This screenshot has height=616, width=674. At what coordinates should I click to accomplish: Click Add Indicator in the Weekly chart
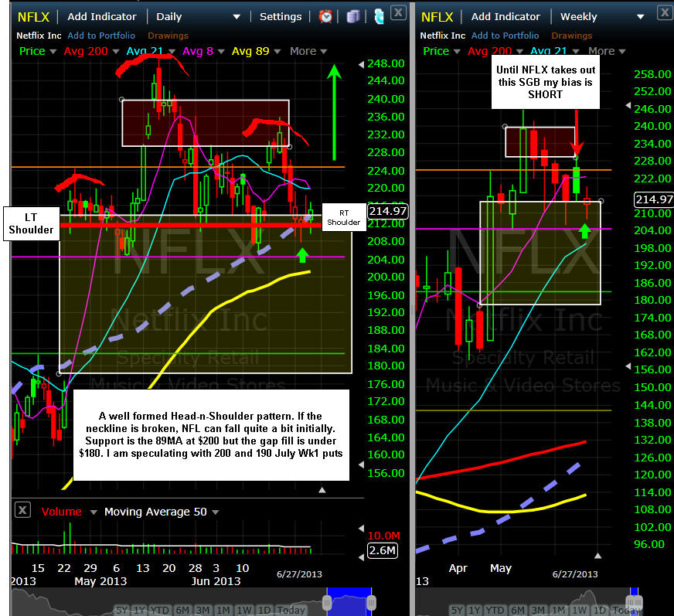click(505, 17)
